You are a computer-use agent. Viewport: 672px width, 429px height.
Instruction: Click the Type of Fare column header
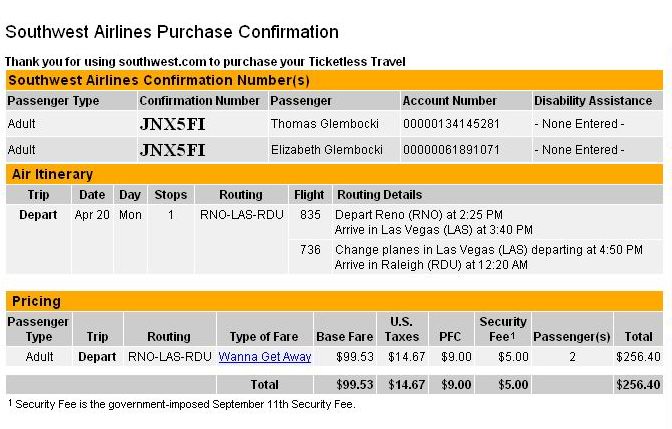[264, 336]
